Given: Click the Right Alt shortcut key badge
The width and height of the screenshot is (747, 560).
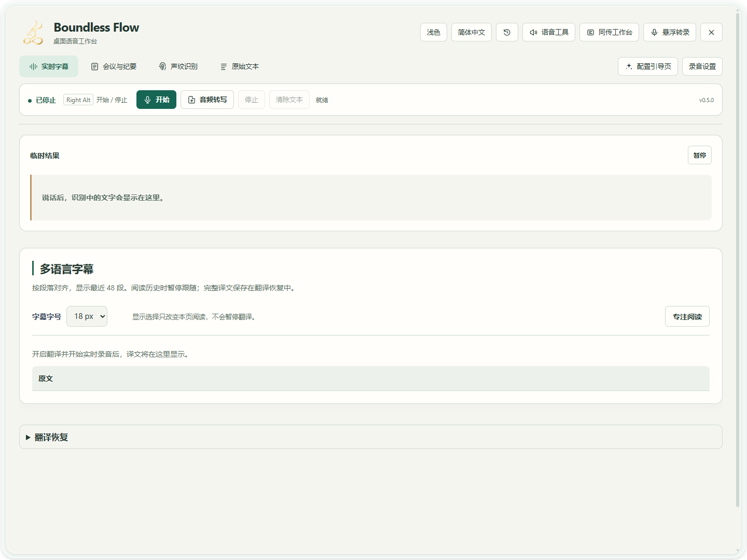Looking at the screenshot, I should (78, 100).
